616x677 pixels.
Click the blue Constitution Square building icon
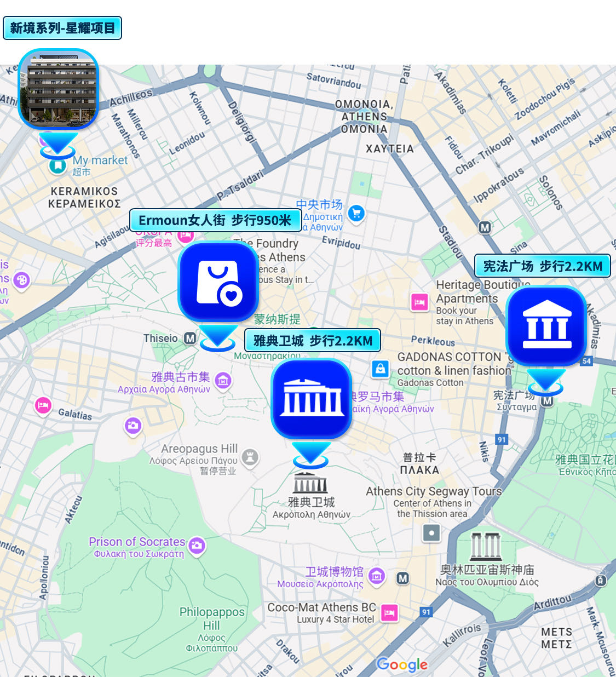pos(546,326)
